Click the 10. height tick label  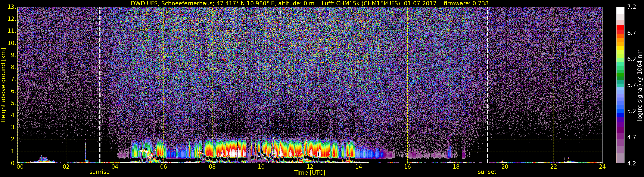[x=12, y=43]
